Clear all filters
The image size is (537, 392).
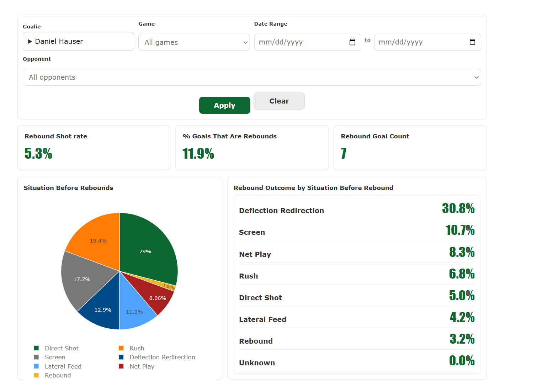tap(279, 101)
